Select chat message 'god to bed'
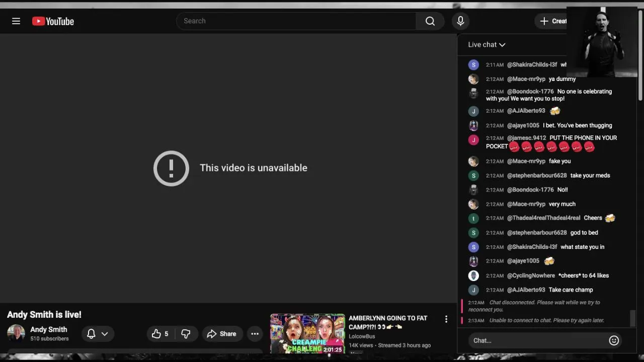644x362 pixels. tap(584, 233)
